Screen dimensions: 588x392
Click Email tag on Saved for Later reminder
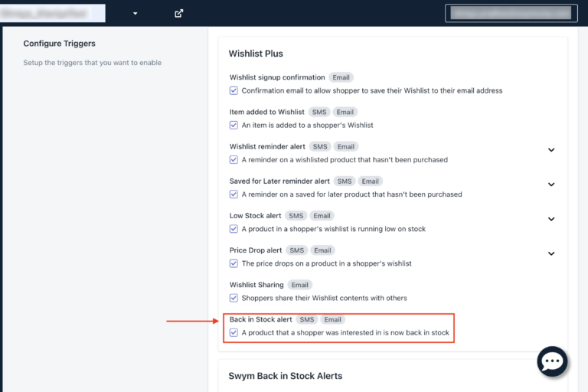tap(370, 181)
